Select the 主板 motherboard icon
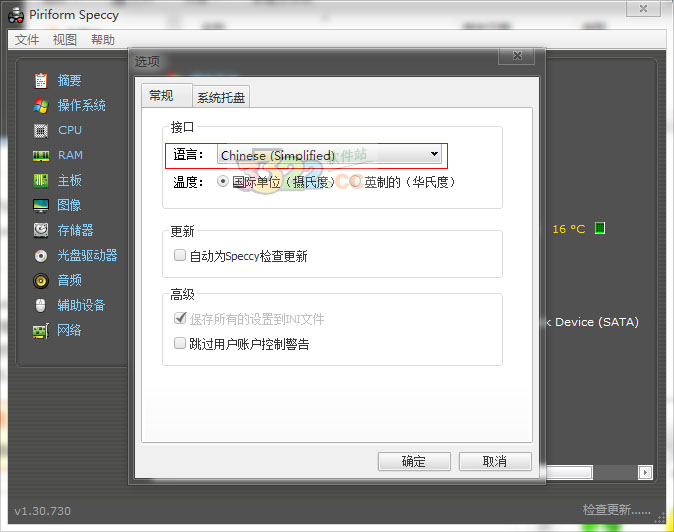The width and height of the screenshot is (674, 532). [41, 180]
